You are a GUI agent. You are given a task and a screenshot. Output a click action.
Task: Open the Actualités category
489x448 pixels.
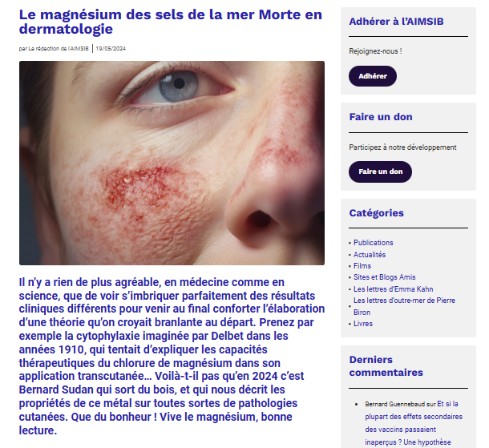(x=370, y=255)
